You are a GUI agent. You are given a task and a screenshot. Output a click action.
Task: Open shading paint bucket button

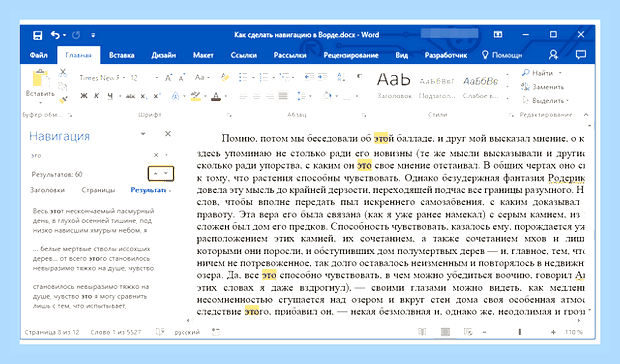(327, 96)
